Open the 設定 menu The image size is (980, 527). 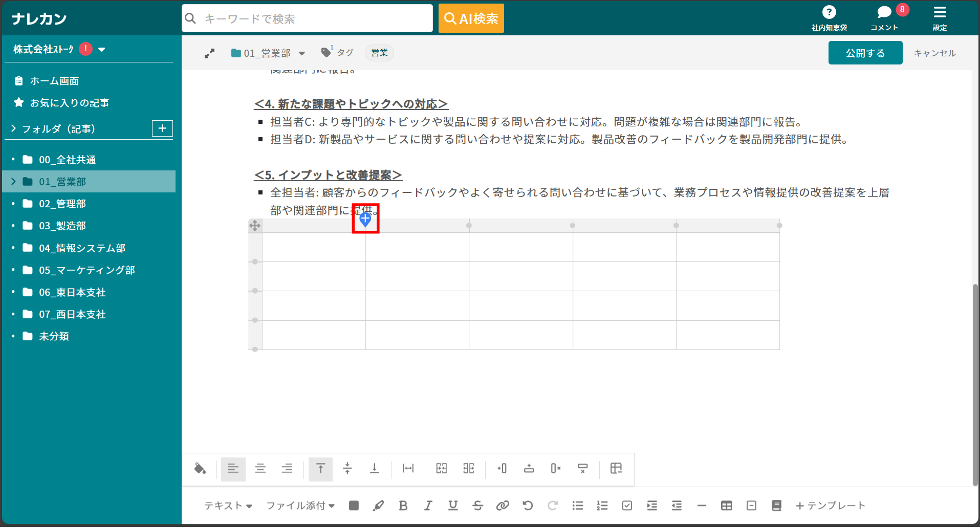click(x=940, y=17)
